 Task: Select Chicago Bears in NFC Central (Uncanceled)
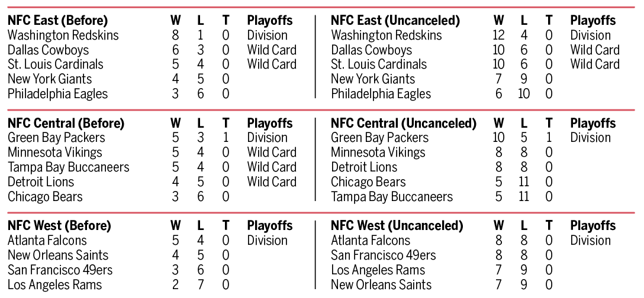point(368,182)
